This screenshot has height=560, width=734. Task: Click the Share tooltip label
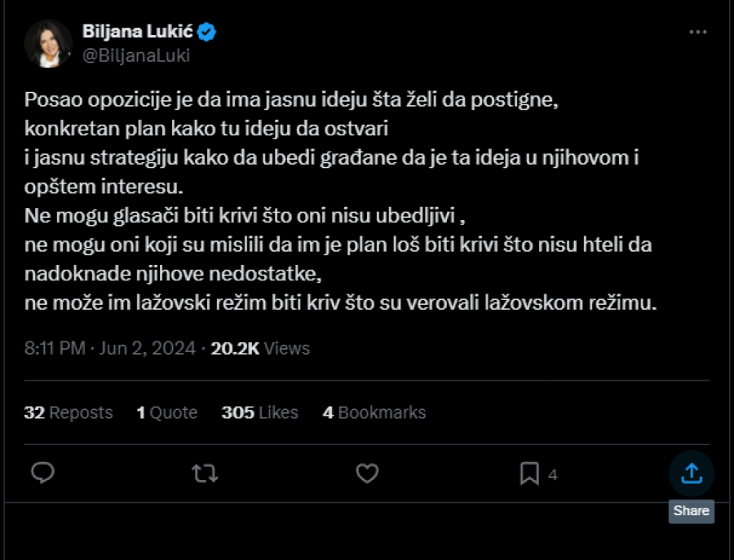click(691, 511)
